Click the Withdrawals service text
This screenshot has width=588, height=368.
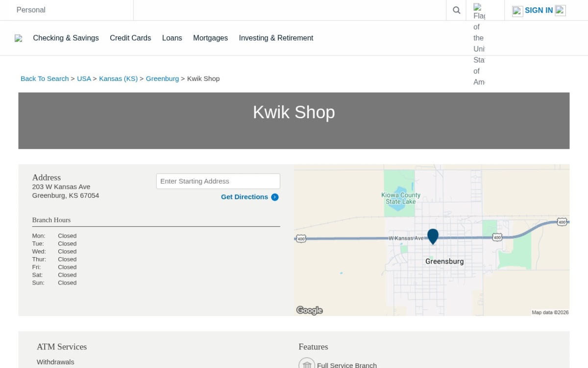55,362
